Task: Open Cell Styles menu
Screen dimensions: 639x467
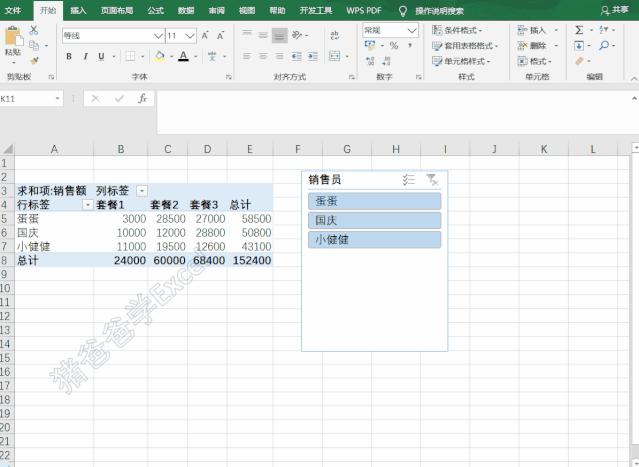Action: (x=461, y=61)
